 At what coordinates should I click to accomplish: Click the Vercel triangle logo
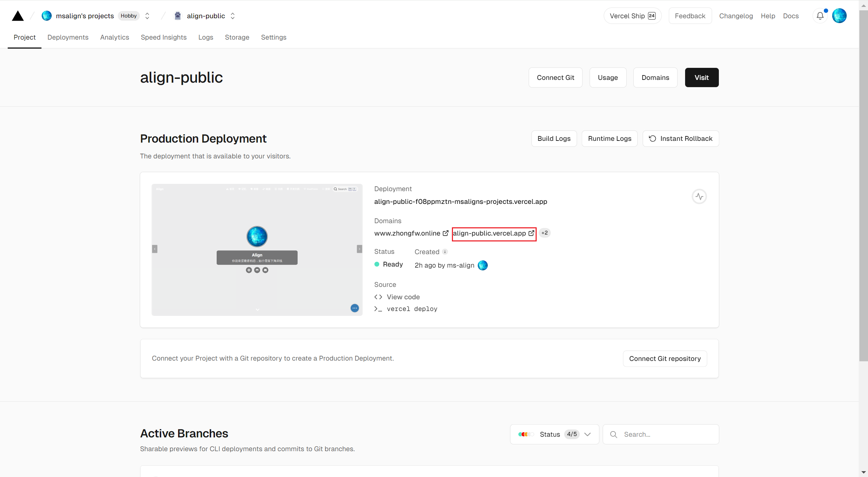[x=18, y=16]
